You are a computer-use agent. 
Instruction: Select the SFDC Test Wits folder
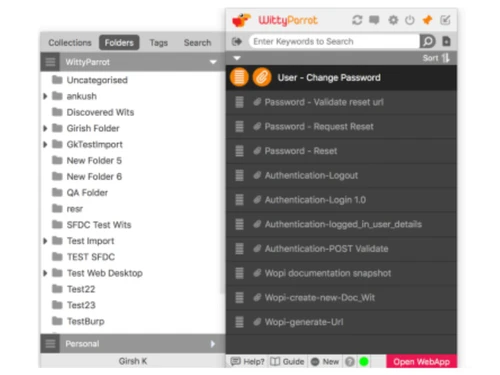click(x=99, y=225)
